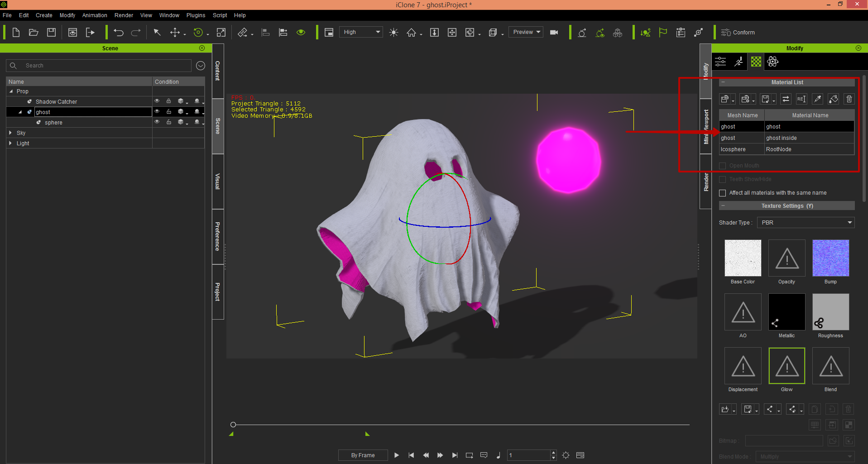The height and width of the screenshot is (464, 868).
Task: Toggle the green eye icon in the toolbar
Action: pos(301,32)
